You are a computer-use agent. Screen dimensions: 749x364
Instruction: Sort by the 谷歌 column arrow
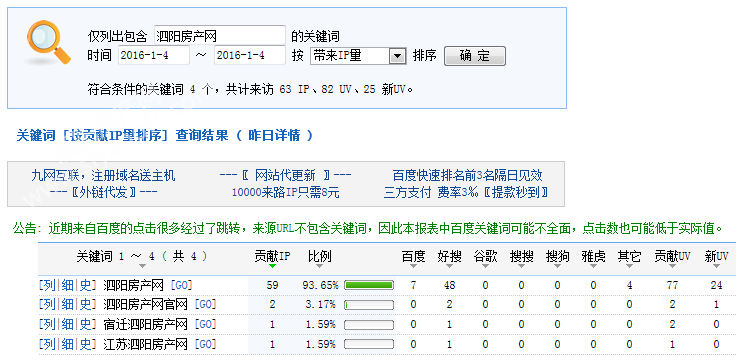(x=485, y=266)
